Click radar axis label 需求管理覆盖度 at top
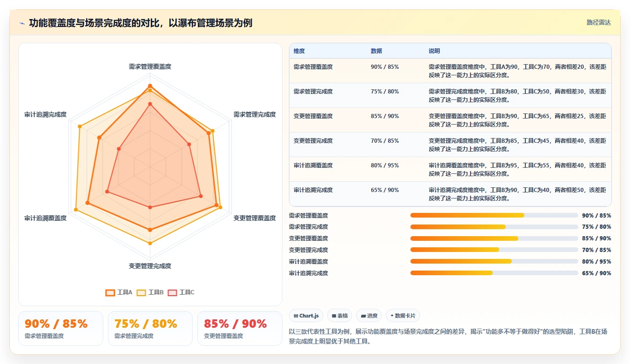630x364 pixels. click(150, 67)
